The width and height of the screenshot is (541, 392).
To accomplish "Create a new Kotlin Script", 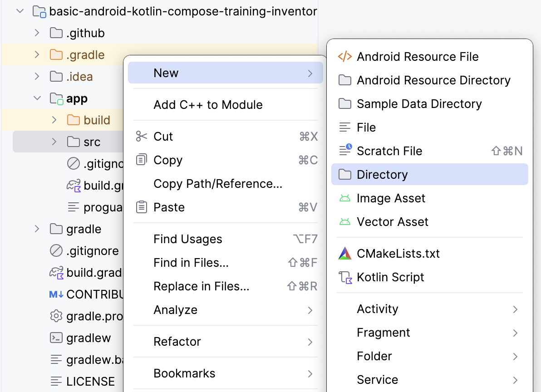I will tap(390, 277).
